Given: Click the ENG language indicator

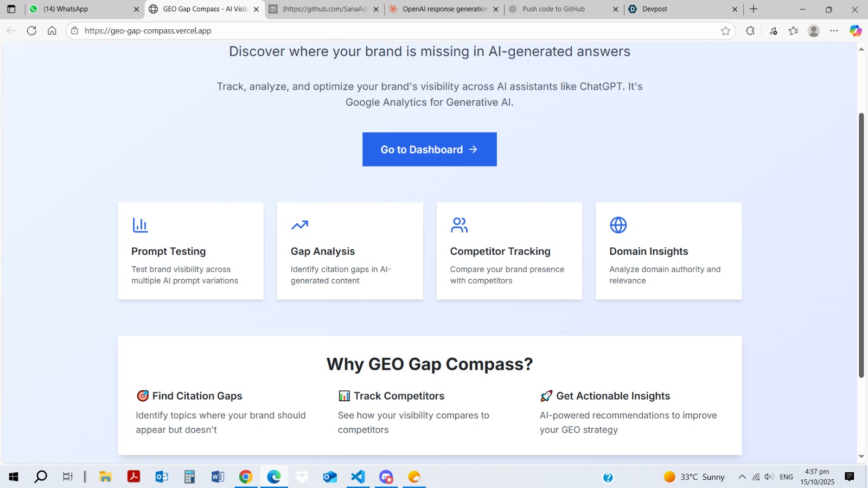Looking at the screenshot, I should point(786,477).
